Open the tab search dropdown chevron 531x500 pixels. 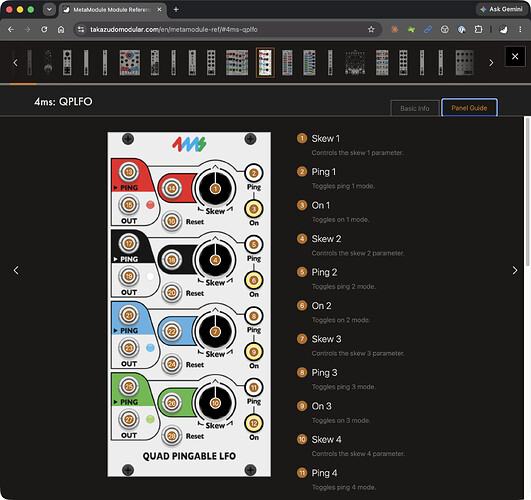point(49,9)
